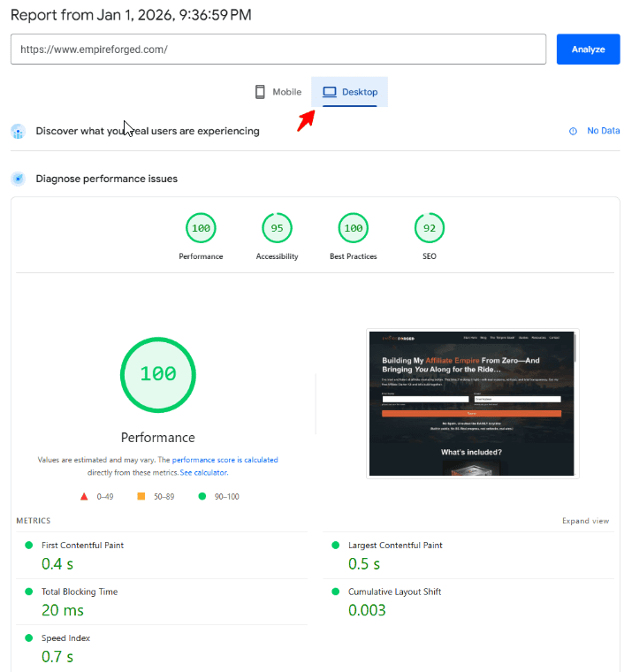Click the laptop icon on the Desktop tab

pos(330,92)
